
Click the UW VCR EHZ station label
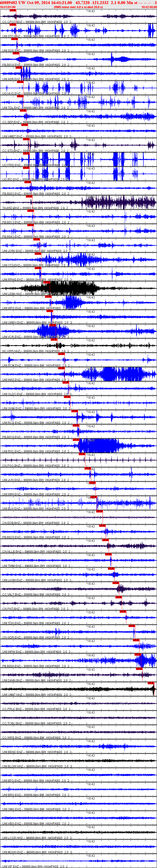36,337
